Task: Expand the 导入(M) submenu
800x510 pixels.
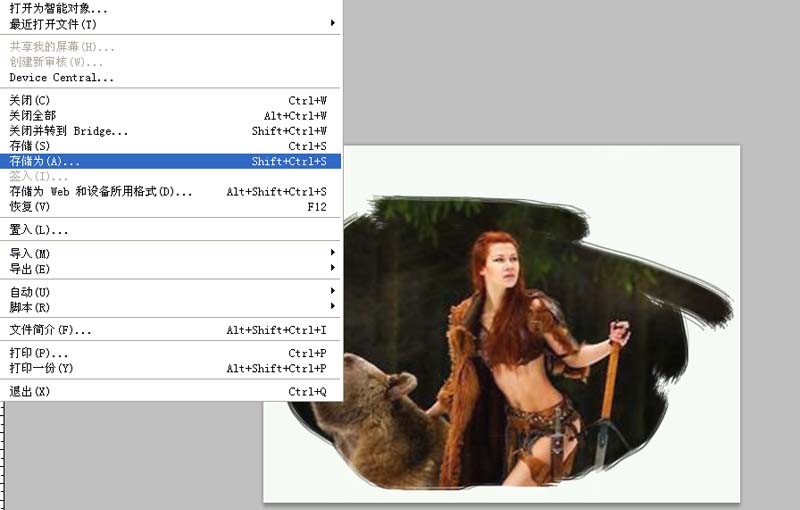Action: click(30, 254)
